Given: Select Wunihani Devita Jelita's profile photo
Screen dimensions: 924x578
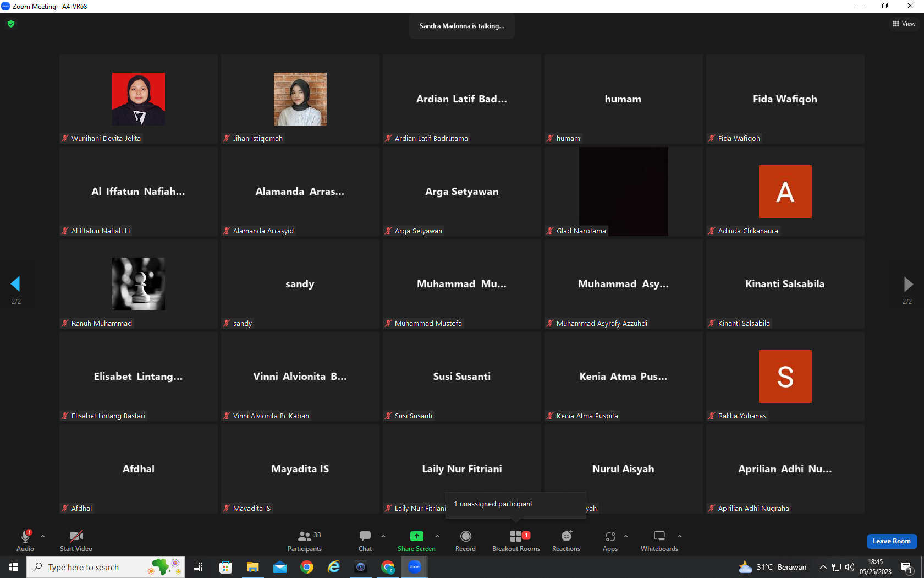Looking at the screenshot, I should (139, 99).
